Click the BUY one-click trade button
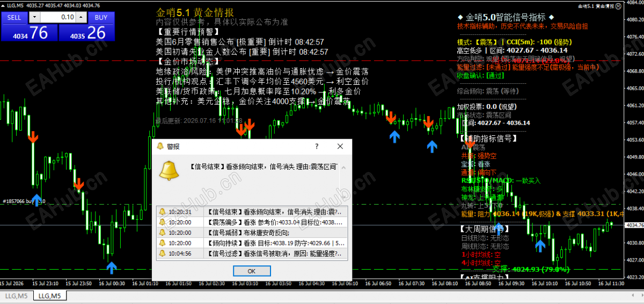 tap(101, 17)
